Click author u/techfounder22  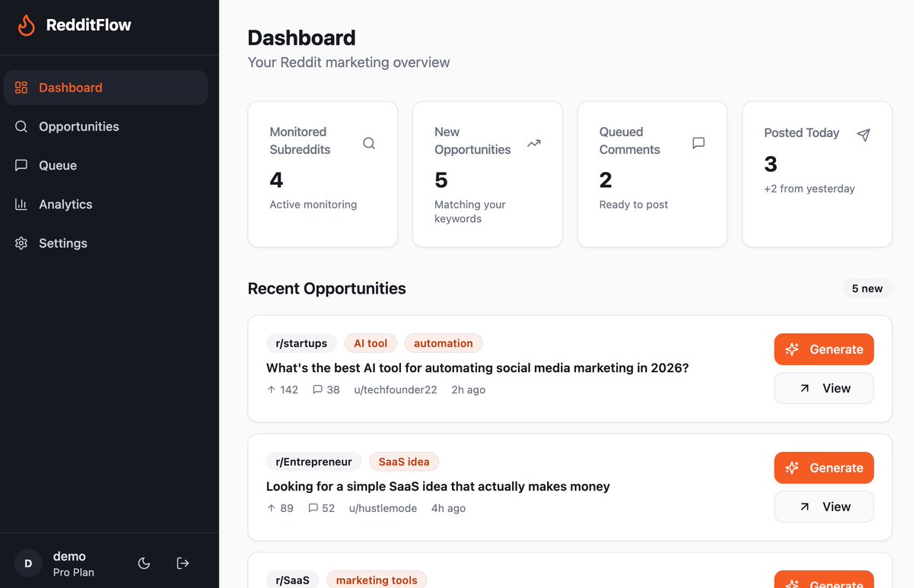tap(396, 389)
